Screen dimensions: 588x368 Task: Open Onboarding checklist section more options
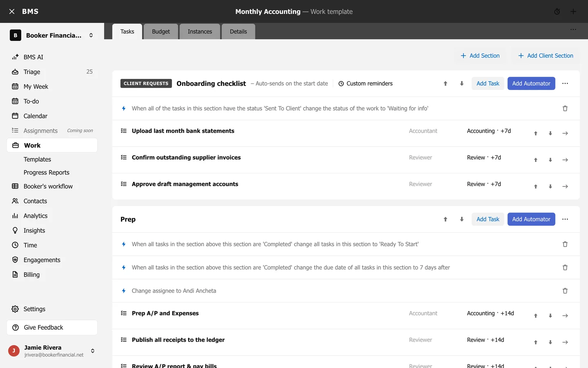(x=565, y=83)
